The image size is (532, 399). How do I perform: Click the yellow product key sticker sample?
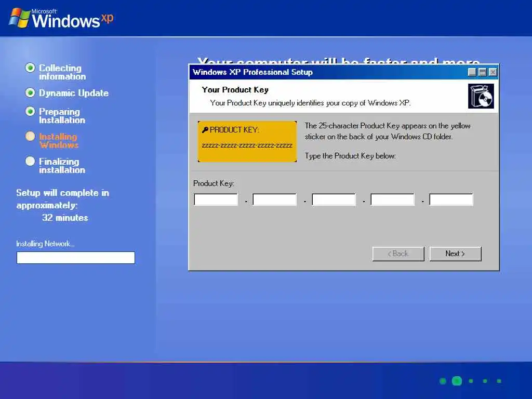point(247,141)
